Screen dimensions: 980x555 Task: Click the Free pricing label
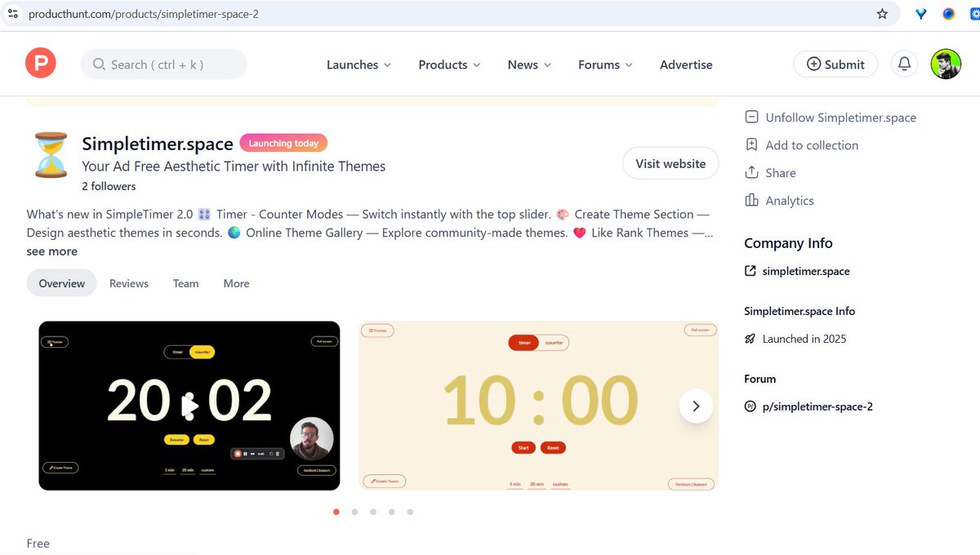pos(38,544)
